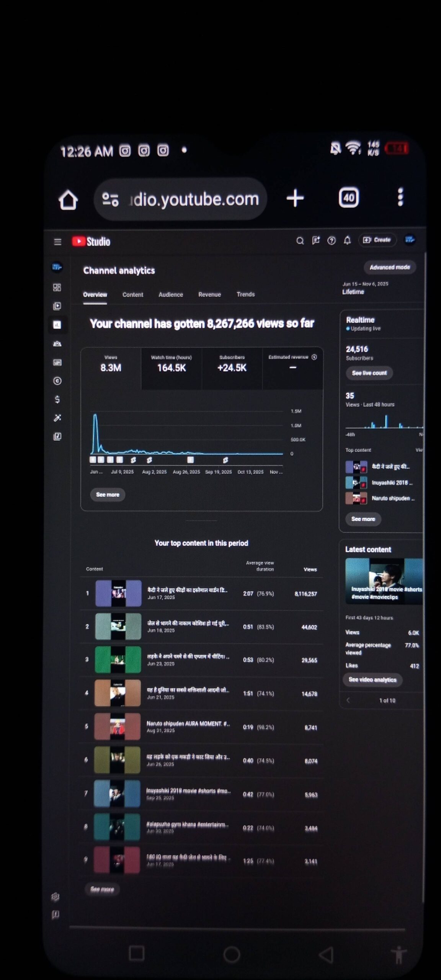
Task: Open the Naruto shipuden AURA MOMENT video thumbnail
Action: click(x=118, y=726)
